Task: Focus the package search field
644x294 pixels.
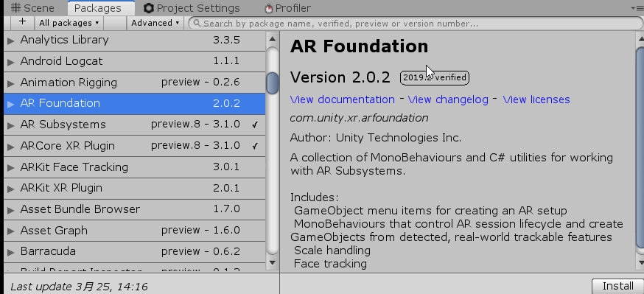Action: coord(416,24)
